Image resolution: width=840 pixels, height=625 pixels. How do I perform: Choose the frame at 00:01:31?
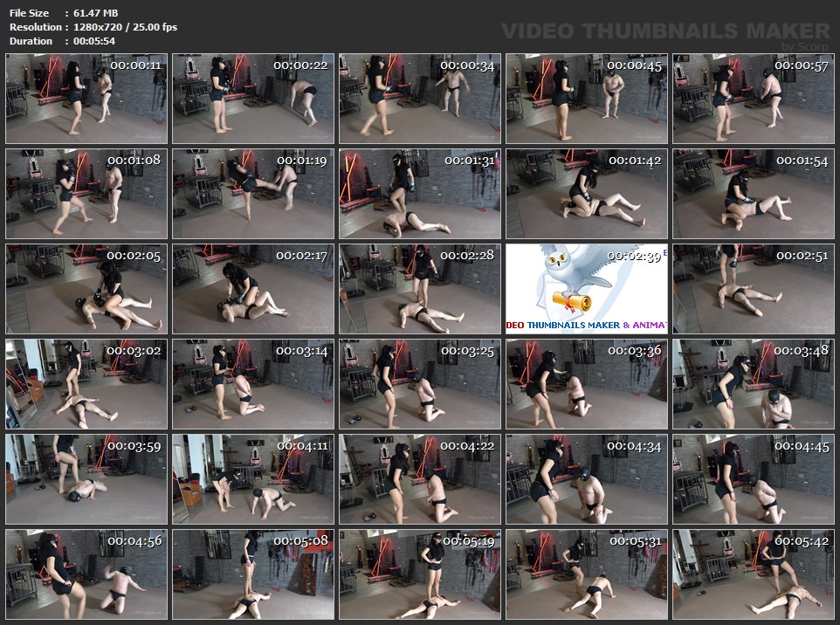point(420,194)
